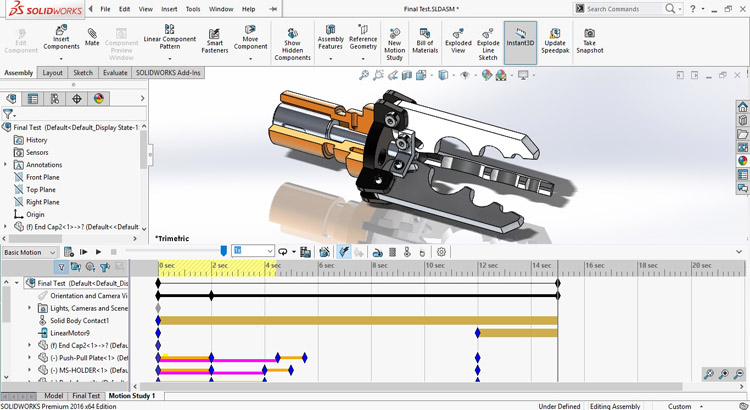
Task: Choose Move Component tool
Action: click(250, 38)
